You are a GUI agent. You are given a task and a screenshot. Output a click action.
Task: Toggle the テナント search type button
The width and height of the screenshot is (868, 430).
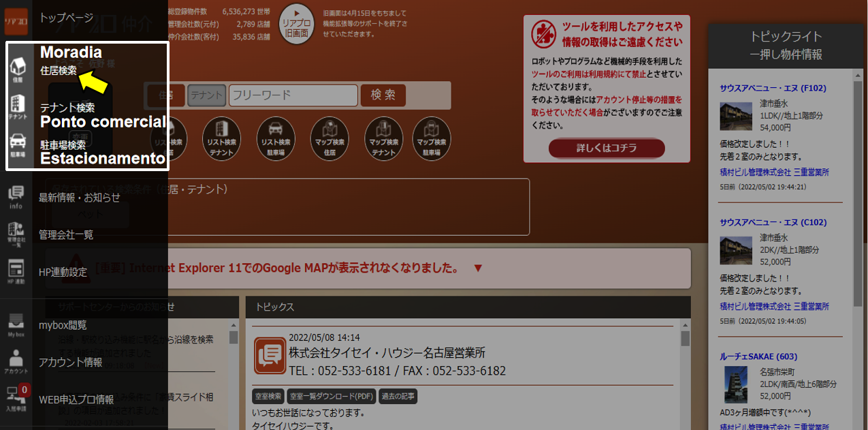click(x=206, y=96)
